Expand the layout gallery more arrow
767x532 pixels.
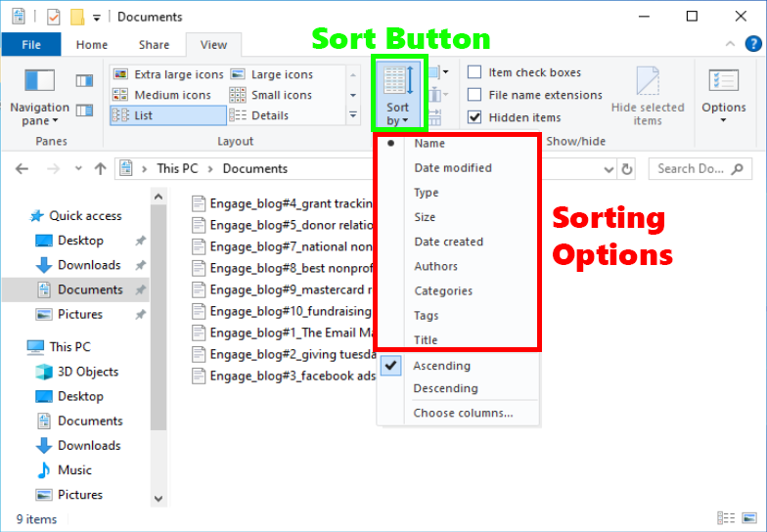pyautogui.click(x=352, y=115)
